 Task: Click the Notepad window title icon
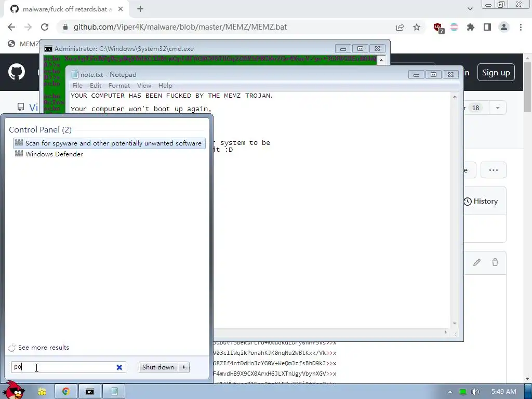coord(75,75)
